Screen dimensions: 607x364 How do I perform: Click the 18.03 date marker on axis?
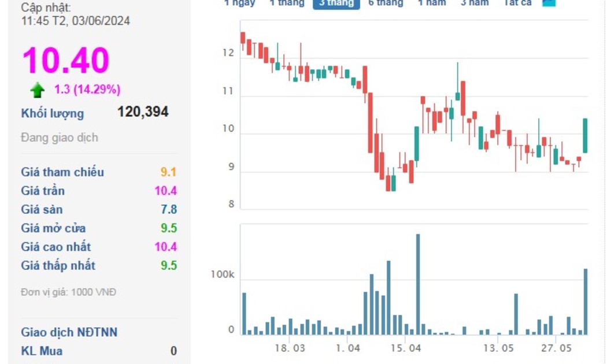(290, 348)
